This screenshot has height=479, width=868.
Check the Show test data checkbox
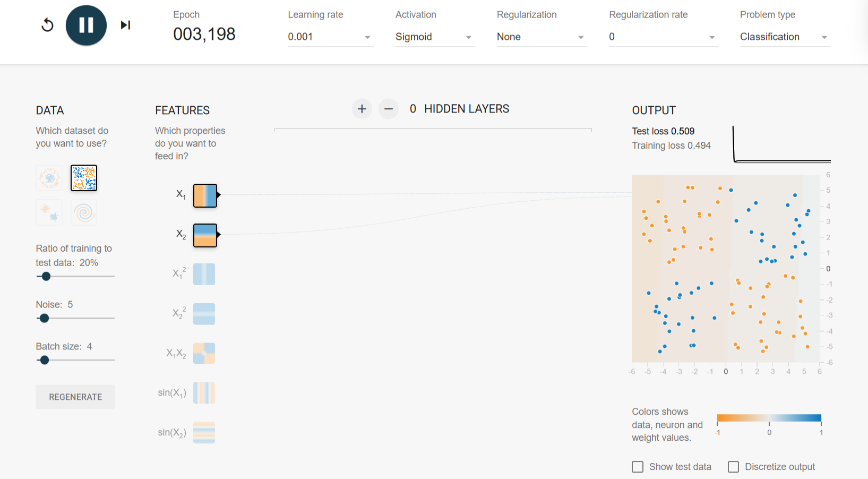(638, 467)
